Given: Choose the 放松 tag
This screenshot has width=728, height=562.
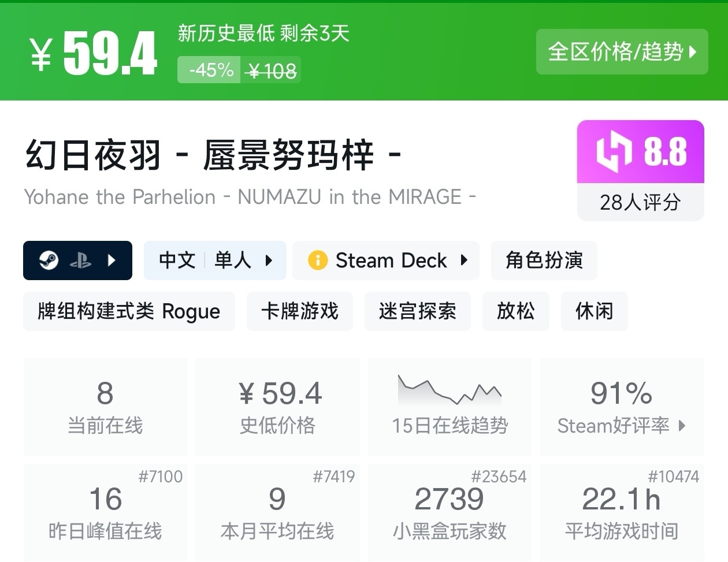Looking at the screenshot, I should point(515,311).
